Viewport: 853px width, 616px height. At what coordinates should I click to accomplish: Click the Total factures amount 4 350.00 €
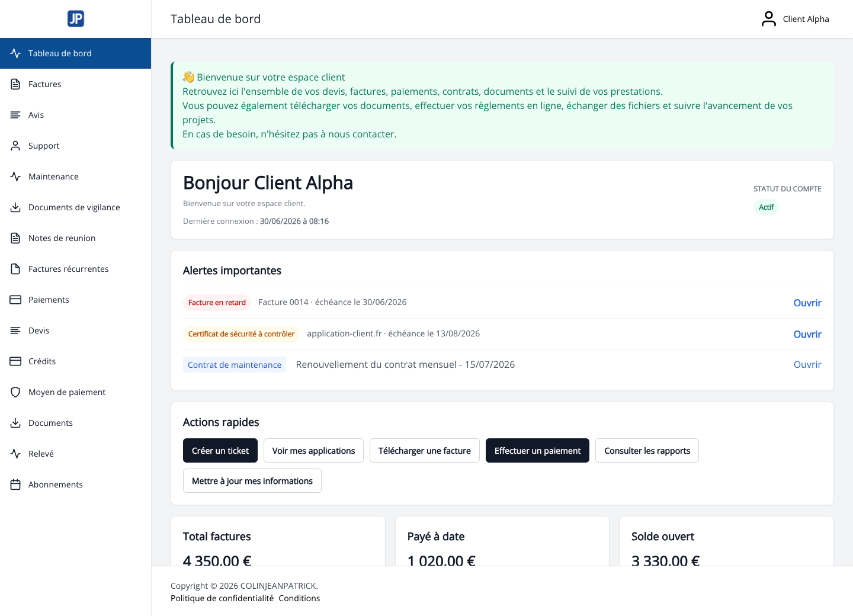pyautogui.click(x=217, y=560)
